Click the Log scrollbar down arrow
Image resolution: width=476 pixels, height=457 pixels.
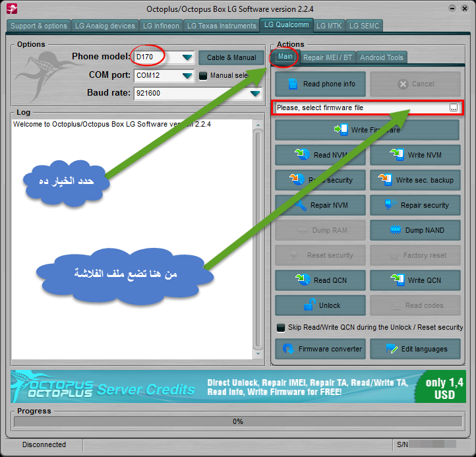[x=258, y=353]
